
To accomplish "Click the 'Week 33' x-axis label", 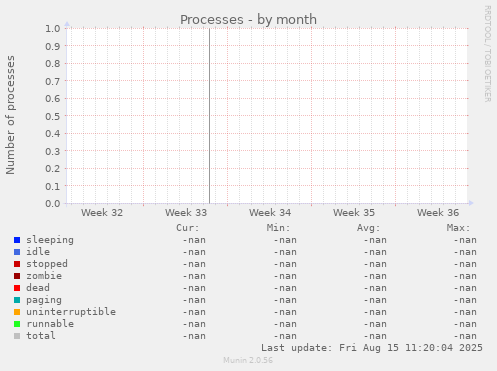I will pos(186,213).
